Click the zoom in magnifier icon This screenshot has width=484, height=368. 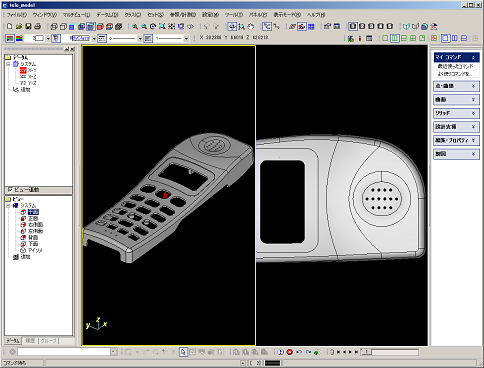pos(135,26)
